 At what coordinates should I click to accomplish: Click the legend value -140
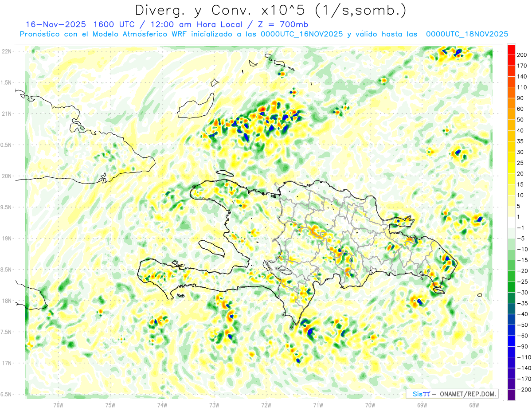point(524,368)
